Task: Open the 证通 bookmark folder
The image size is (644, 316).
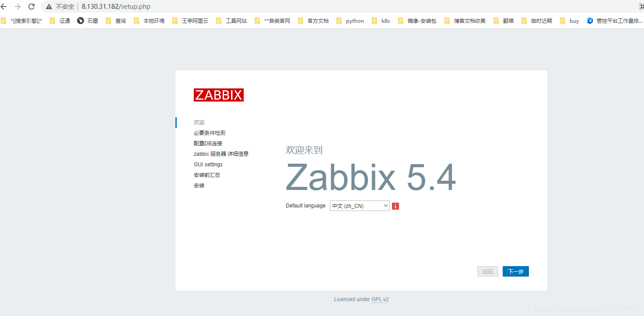Action: click(60, 21)
